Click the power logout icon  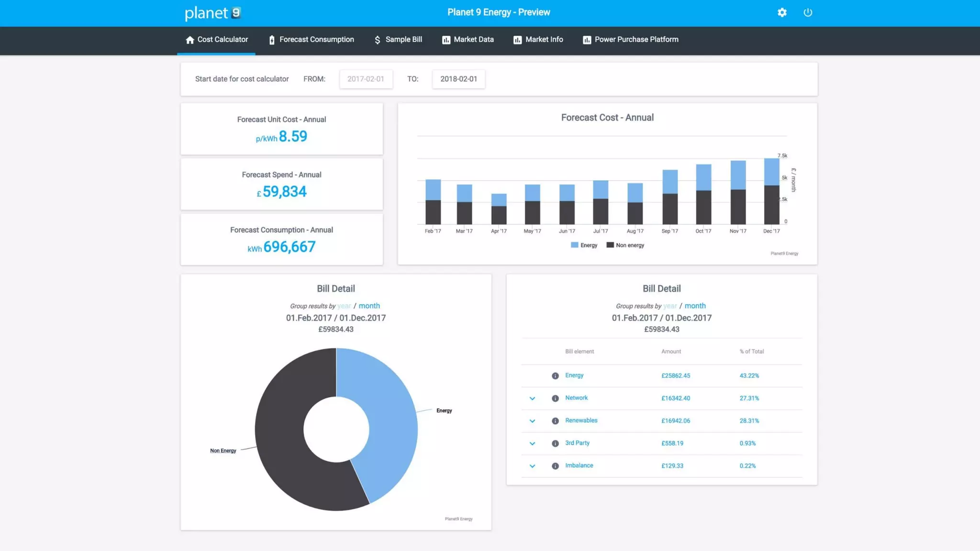(x=808, y=12)
